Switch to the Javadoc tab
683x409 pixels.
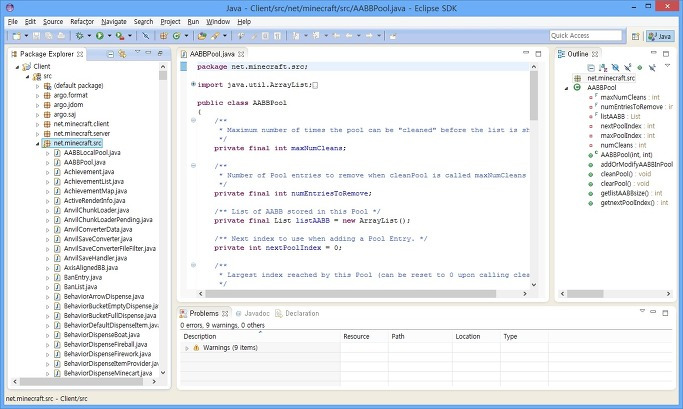(253, 314)
